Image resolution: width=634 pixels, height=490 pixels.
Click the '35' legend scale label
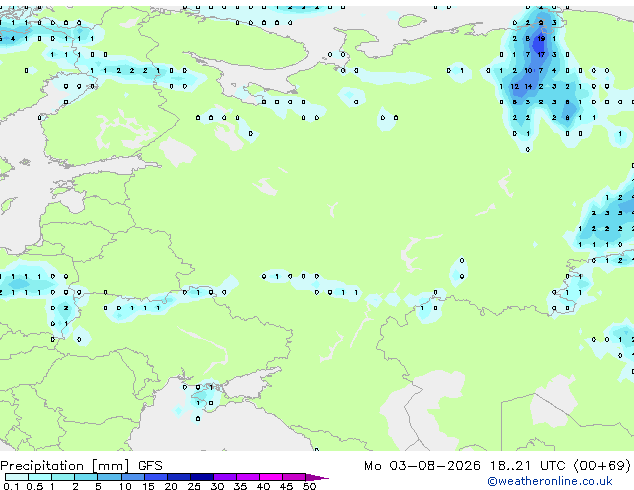click(x=240, y=486)
